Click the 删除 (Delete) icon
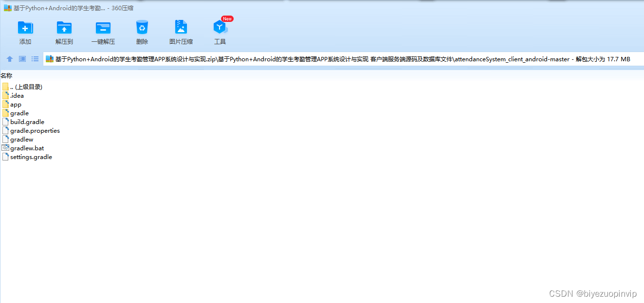Image resolution: width=644 pixels, height=303 pixels. tap(142, 30)
